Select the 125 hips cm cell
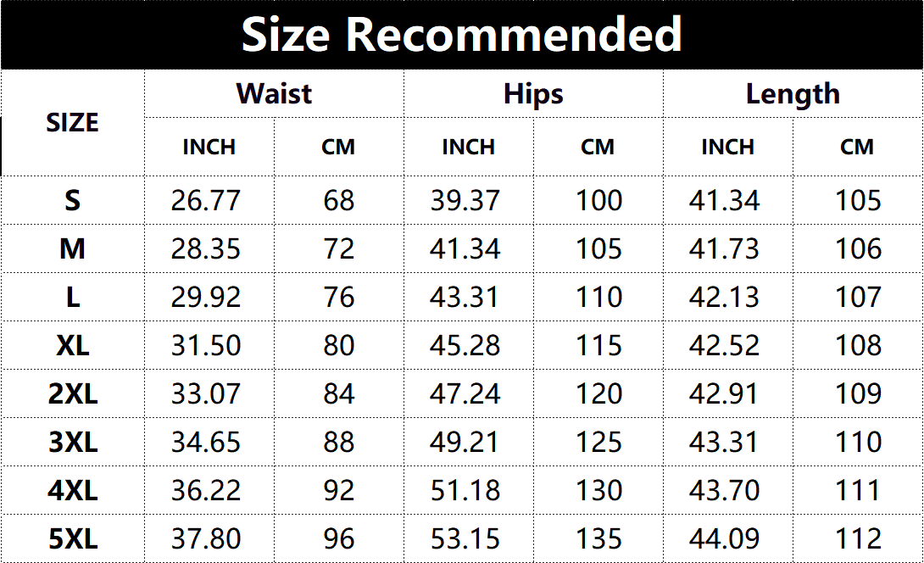Viewport: 924px width, 563px height. pyautogui.click(x=598, y=443)
